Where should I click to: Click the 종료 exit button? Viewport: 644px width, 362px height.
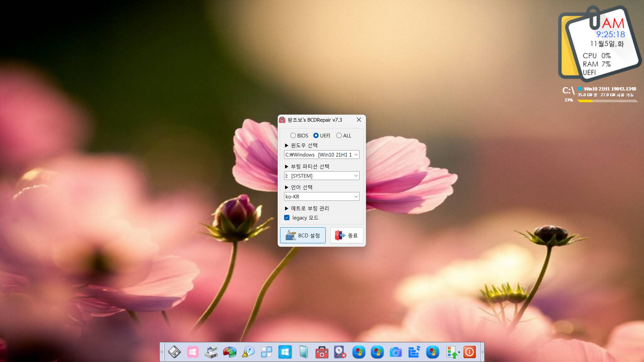(x=347, y=235)
